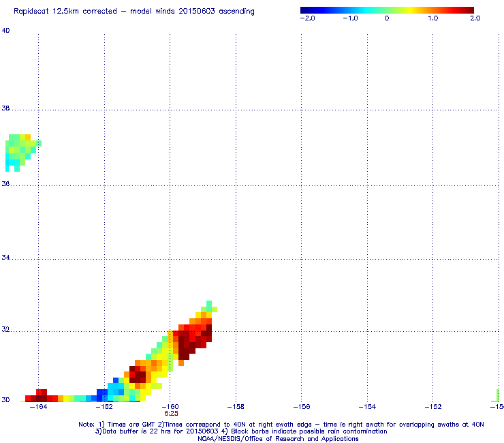The width and height of the screenshot is (504, 443).
Task: Click the 'Note: 1) Times are GMT' line
Action: [281, 425]
